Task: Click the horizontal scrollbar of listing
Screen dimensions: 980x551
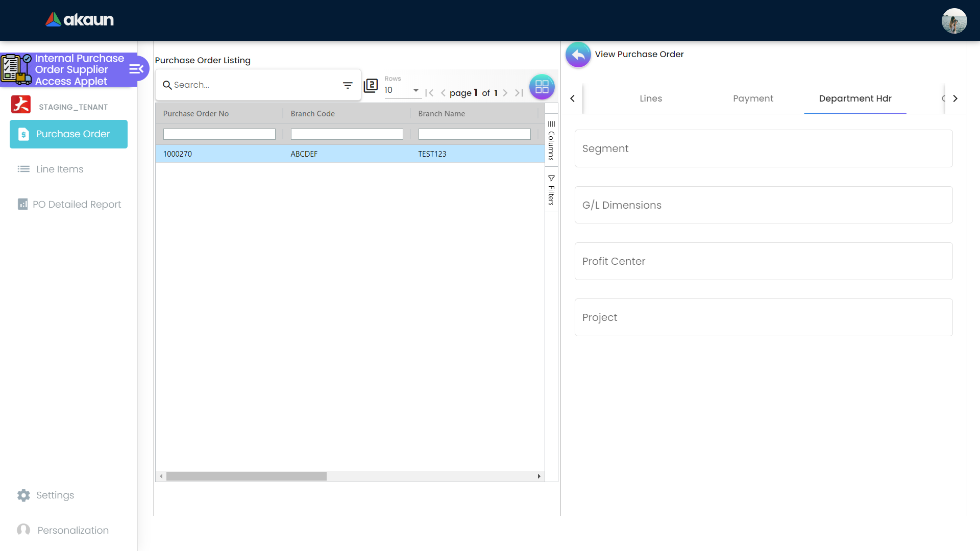Action: click(x=246, y=476)
